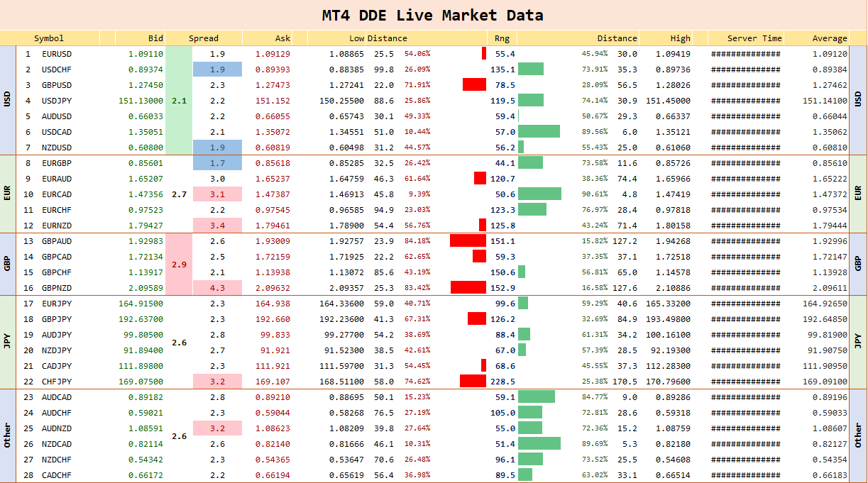Click the USDJPY bid value 151.13000
Screen dimensions: 868x483
(x=145, y=101)
